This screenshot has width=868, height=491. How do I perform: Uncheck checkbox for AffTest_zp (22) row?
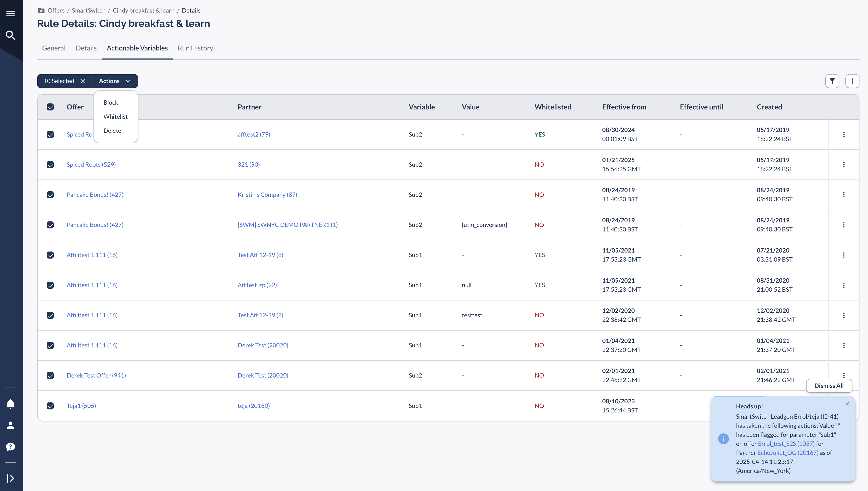click(x=50, y=285)
